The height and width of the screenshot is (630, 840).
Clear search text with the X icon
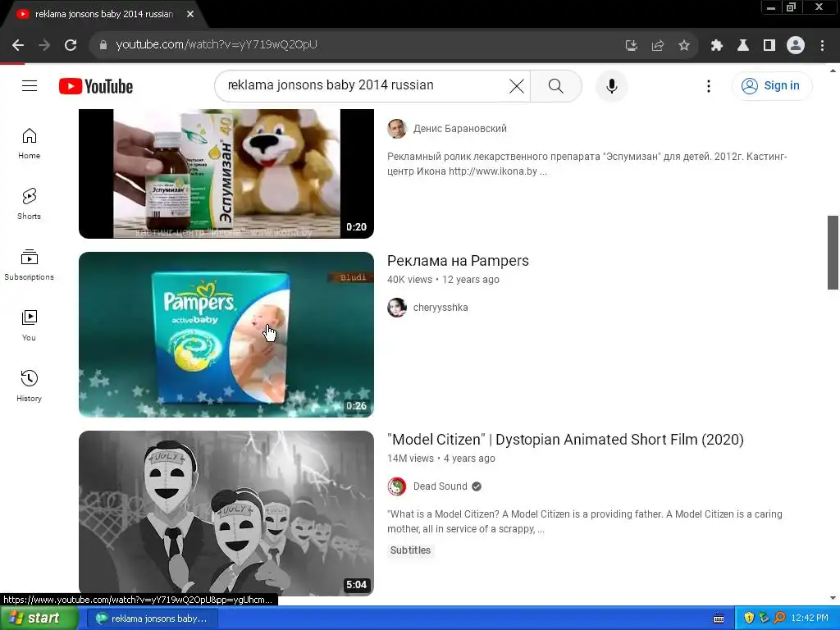517,85
